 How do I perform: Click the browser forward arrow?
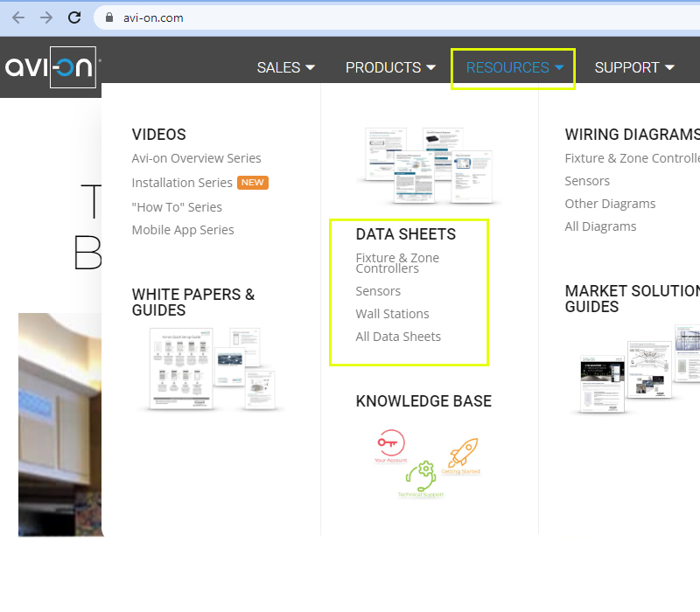click(x=46, y=17)
